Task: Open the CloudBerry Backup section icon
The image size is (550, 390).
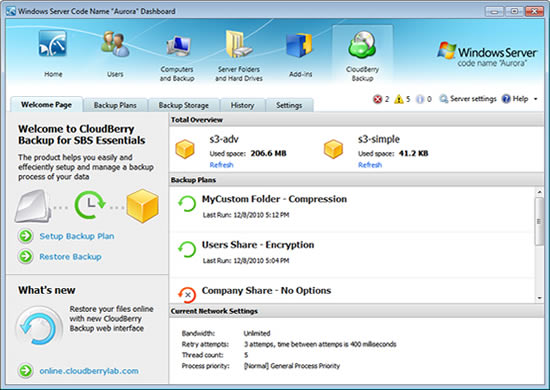Action: [362, 45]
